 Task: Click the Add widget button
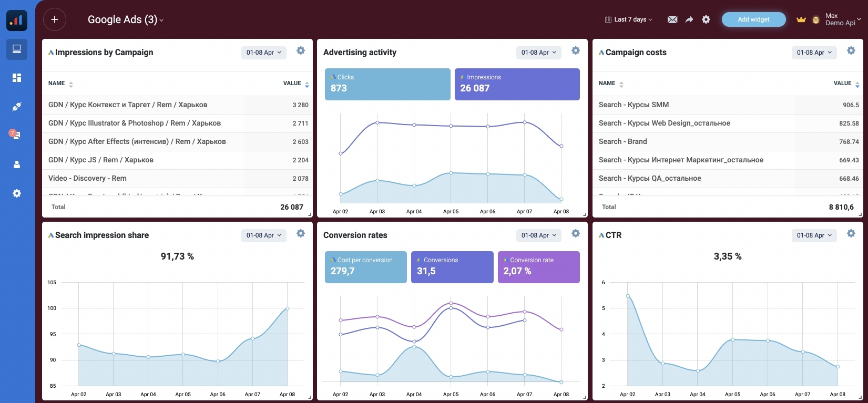(x=753, y=19)
